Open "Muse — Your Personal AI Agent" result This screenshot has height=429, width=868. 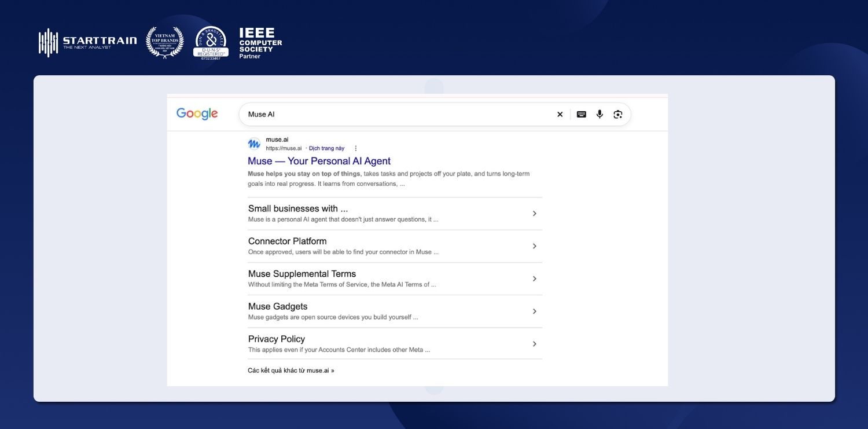pyautogui.click(x=319, y=161)
